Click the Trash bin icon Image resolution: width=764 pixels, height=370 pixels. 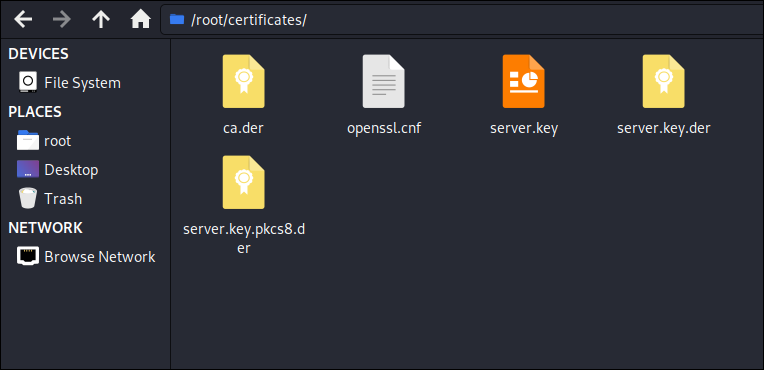pyautogui.click(x=27, y=198)
